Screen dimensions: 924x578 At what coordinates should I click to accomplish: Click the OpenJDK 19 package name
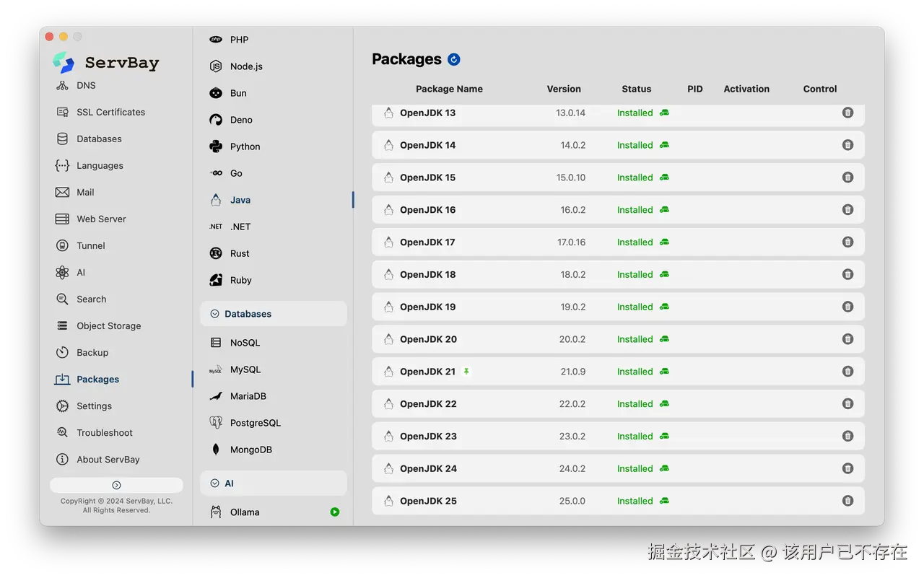point(428,307)
